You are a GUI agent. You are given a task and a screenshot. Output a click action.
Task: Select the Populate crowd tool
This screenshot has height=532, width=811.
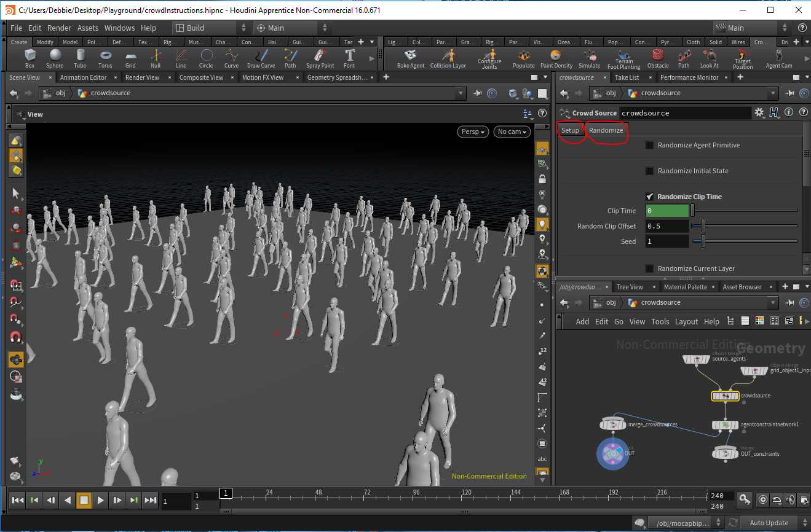523,58
